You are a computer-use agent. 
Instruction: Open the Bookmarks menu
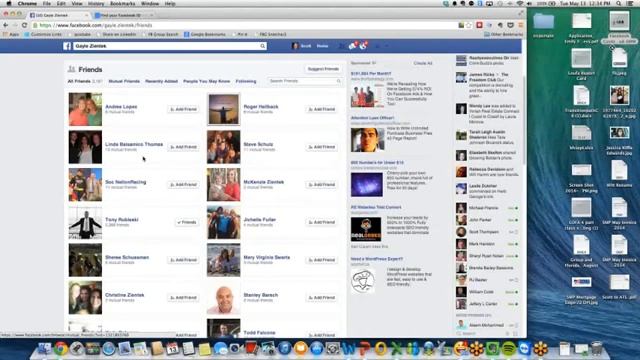click(x=122, y=4)
